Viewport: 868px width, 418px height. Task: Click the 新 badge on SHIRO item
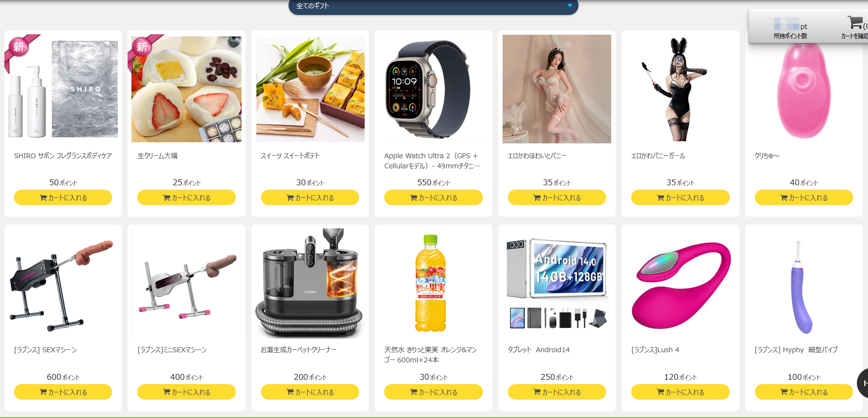pos(18,47)
